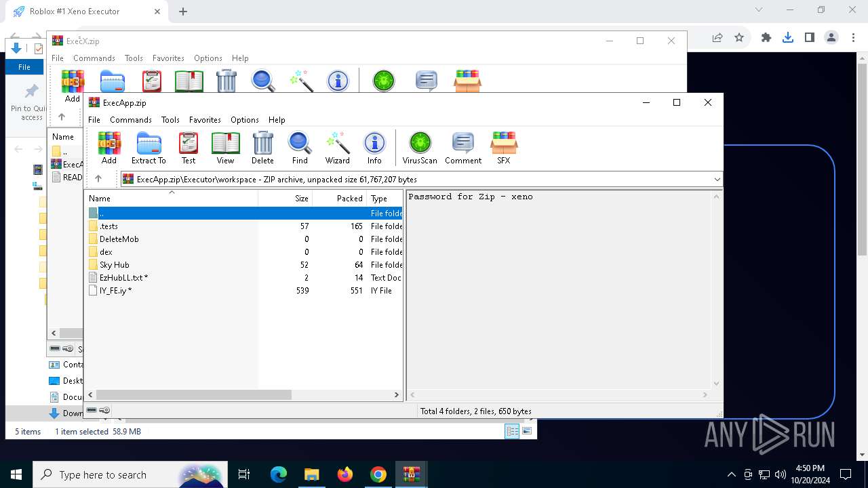
Task: Switch Explorer to details view
Action: click(512, 431)
